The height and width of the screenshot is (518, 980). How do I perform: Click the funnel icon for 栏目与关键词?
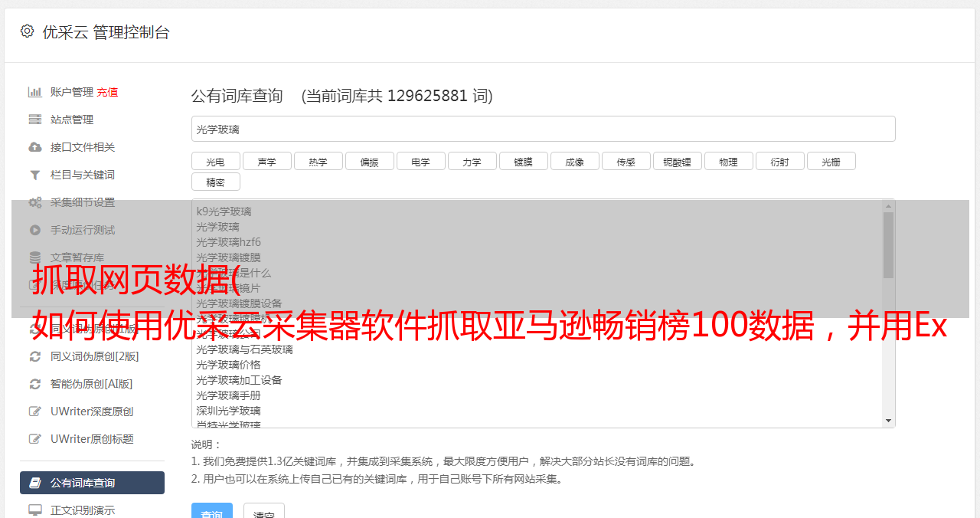(x=34, y=175)
